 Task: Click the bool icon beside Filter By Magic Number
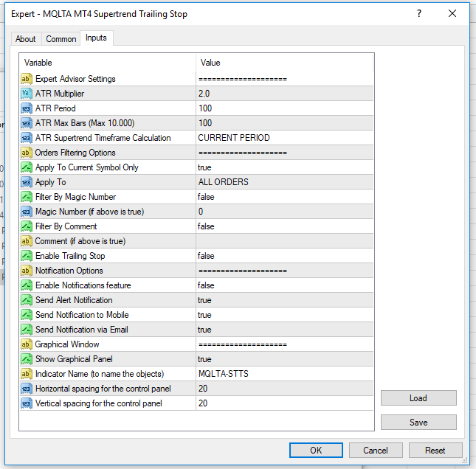tap(27, 197)
